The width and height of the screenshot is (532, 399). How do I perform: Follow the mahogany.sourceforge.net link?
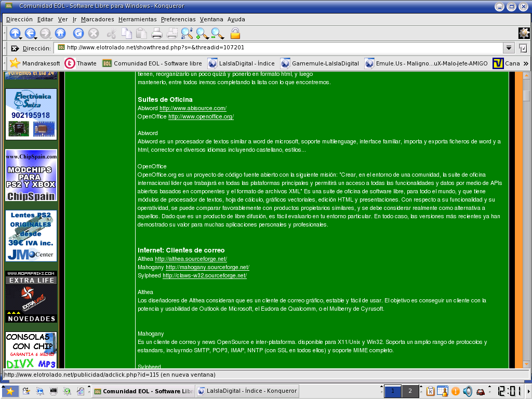click(x=208, y=267)
